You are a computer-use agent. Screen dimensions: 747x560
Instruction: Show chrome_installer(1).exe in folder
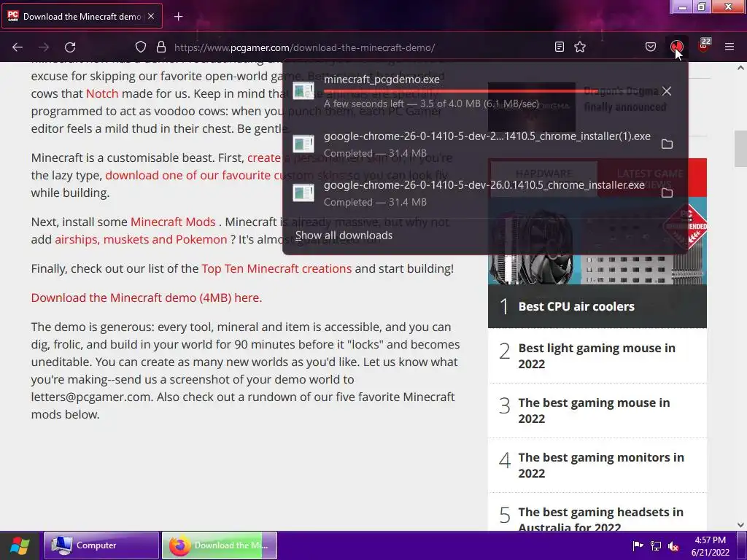[x=667, y=144]
